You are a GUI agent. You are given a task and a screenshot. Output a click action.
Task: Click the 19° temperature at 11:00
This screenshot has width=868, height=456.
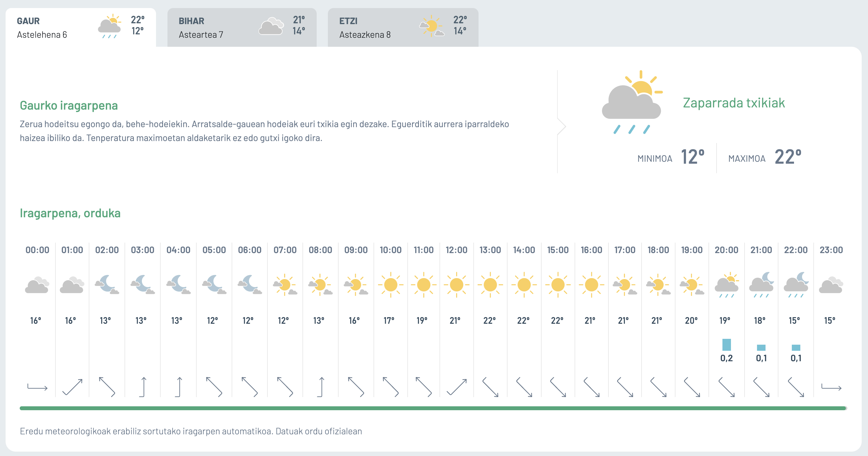click(x=422, y=320)
